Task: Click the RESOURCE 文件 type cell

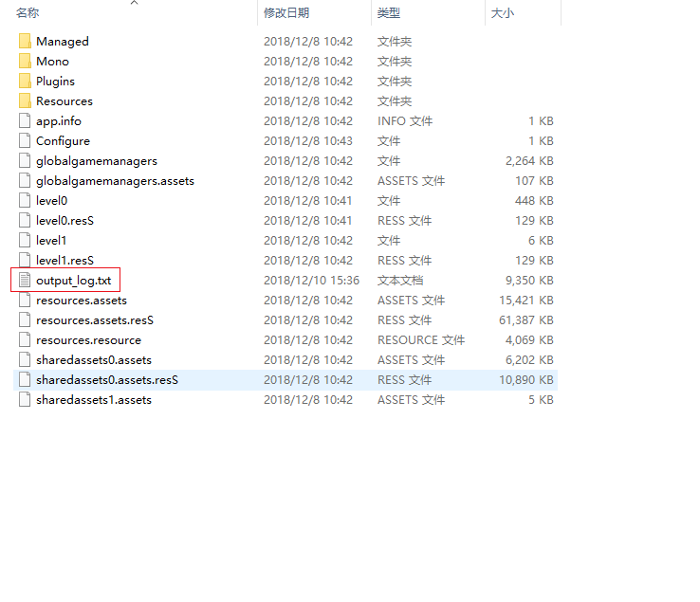Action: pyautogui.click(x=421, y=340)
